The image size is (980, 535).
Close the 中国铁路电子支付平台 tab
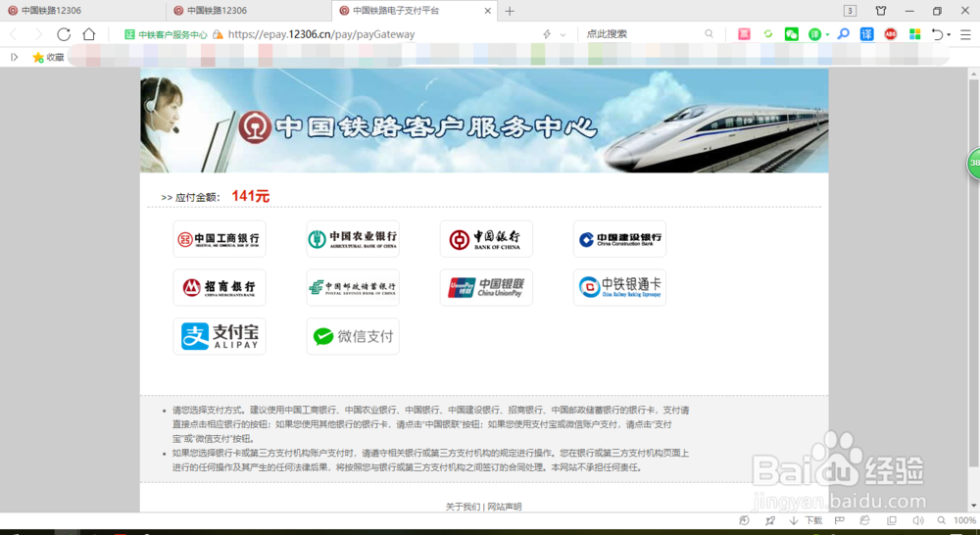(x=488, y=11)
